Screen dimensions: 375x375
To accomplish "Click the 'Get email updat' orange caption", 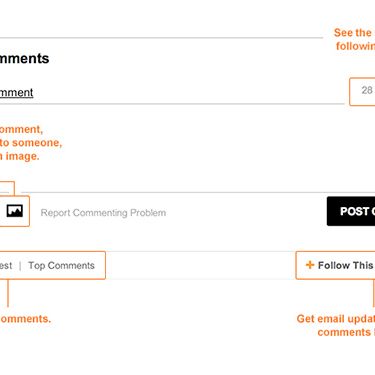I will click(x=336, y=319).
